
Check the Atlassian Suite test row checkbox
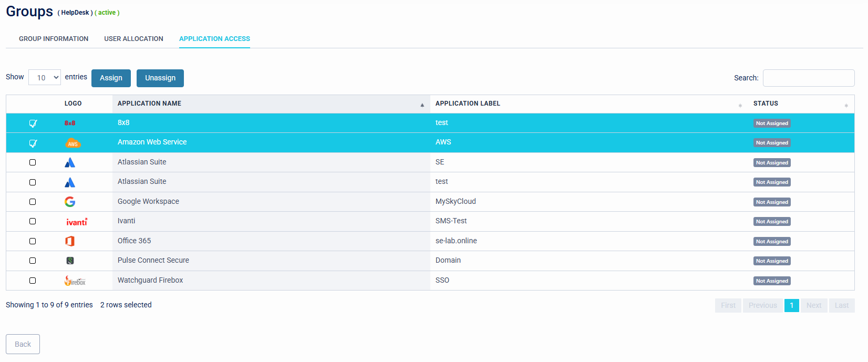pos(33,182)
